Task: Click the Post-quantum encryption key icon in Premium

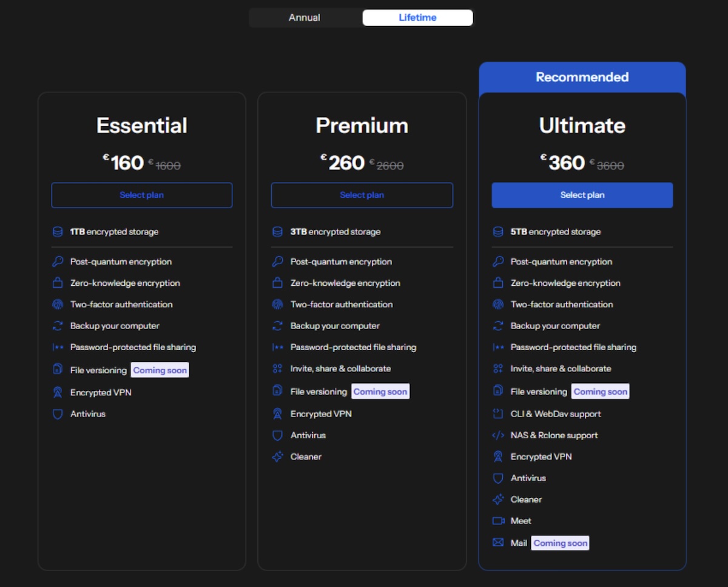Action: pyautogui.click(x=278, y=262)
